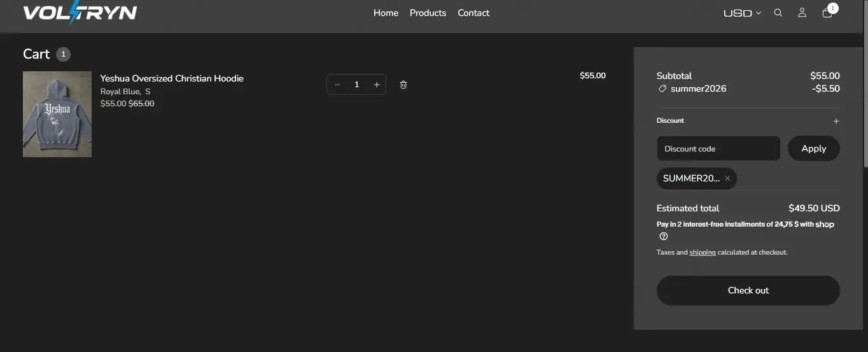The width and height of the screenshot is (868, 352).
Task: Select the quantity value field
Action: coord(357,85)
